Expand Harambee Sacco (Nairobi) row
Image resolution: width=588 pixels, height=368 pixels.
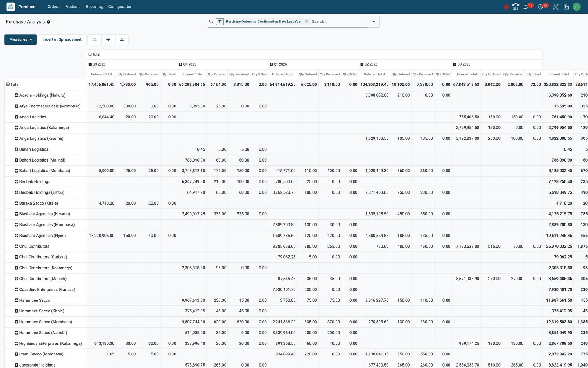pos(41,333)
